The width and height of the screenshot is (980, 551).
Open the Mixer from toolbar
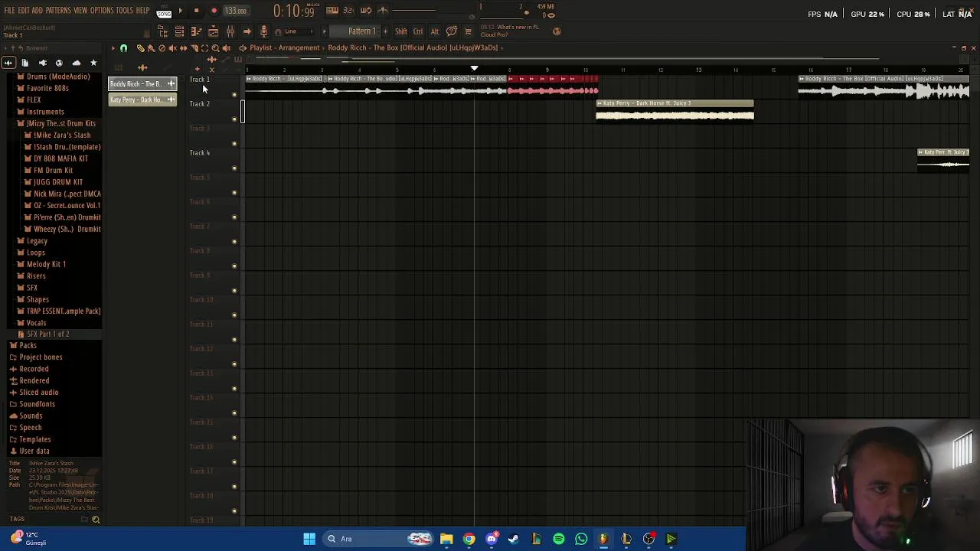230,31
